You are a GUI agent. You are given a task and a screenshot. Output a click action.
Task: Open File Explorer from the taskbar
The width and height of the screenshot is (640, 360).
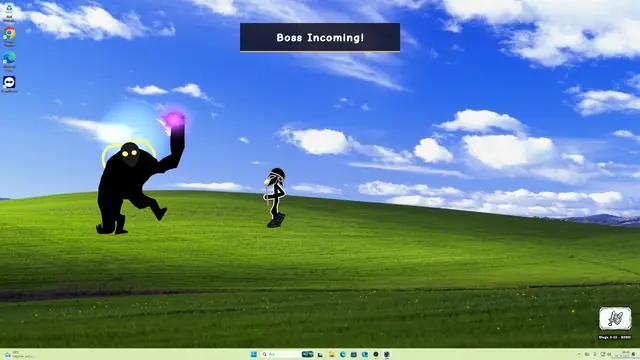tap(331, 354)
